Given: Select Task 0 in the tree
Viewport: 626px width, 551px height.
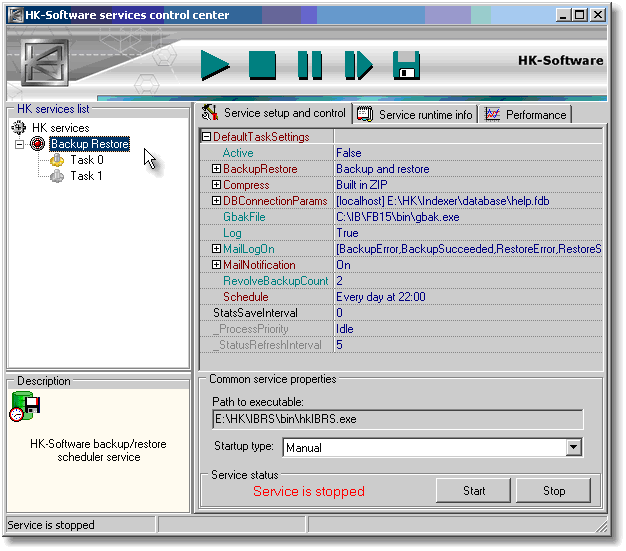Looking at the screenshot, I should (87, 160).
